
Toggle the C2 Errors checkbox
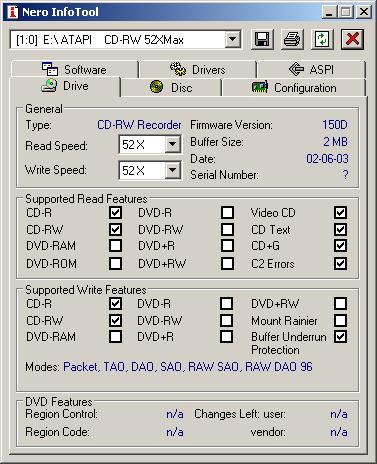click(x=340, y=264)
